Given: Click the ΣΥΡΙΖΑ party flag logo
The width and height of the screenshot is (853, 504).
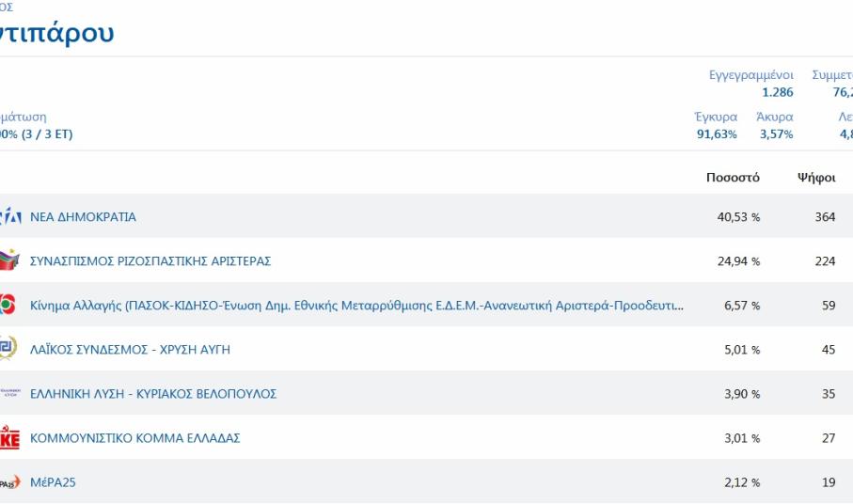Looking at the screenshot, I should point(9,260).
